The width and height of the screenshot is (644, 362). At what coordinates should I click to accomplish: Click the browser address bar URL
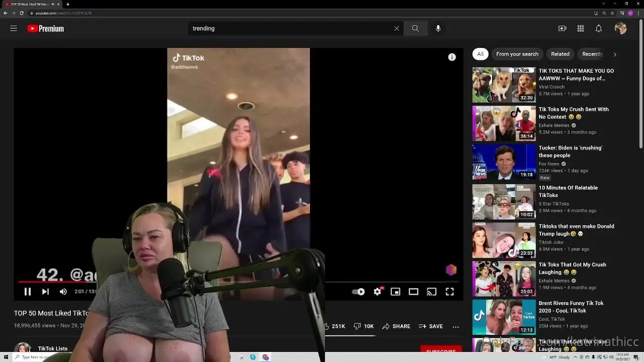tap(63, 13)
